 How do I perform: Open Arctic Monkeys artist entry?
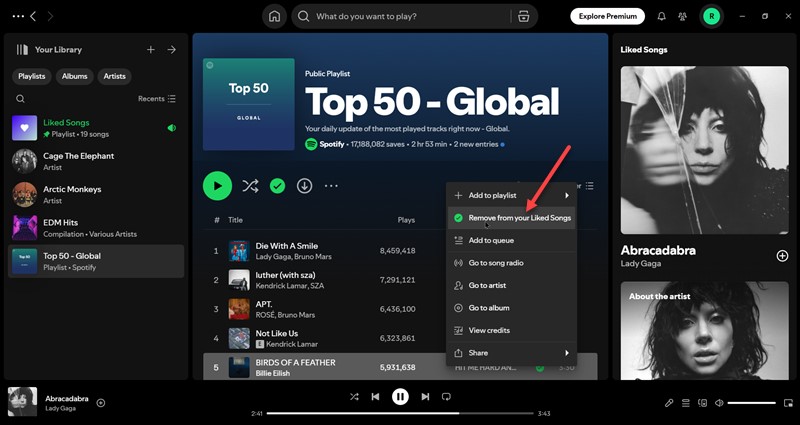click(x=96, y=194)
